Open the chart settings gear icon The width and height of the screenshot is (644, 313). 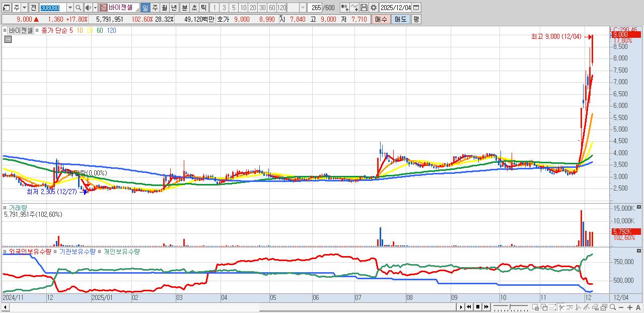[x=373, y=8]
